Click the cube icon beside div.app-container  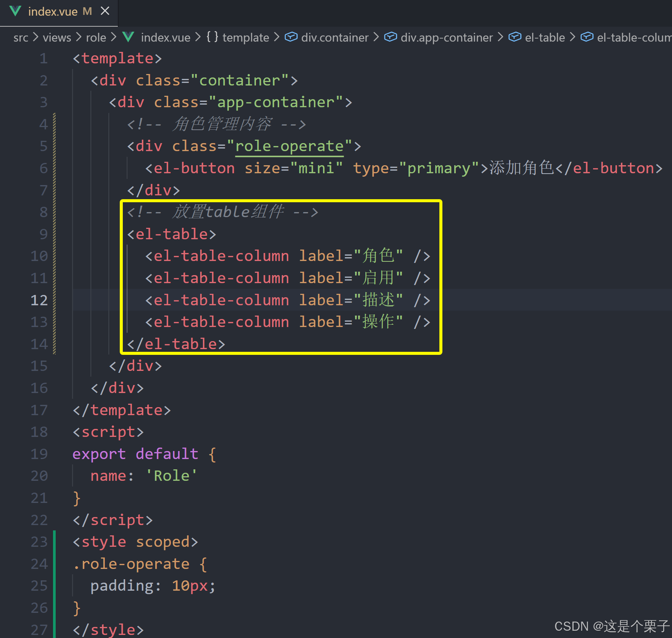(x=391, y=37)
